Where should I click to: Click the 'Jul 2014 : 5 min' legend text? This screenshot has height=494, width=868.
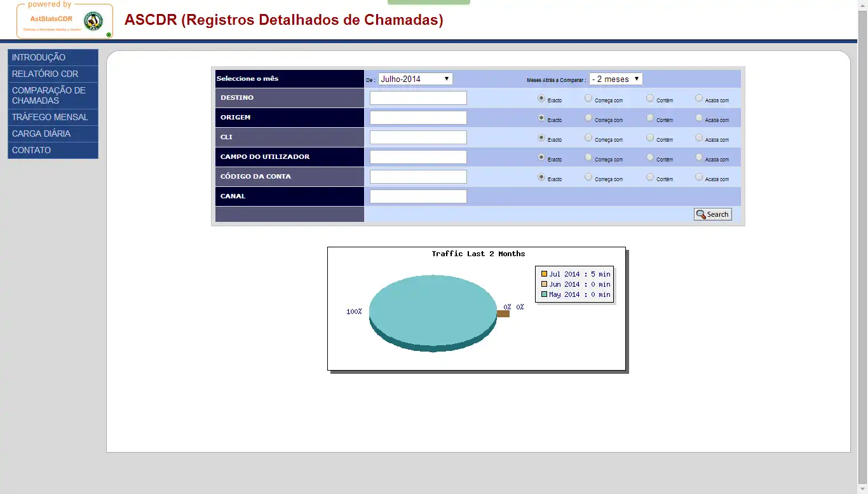(x=580, y=274)
